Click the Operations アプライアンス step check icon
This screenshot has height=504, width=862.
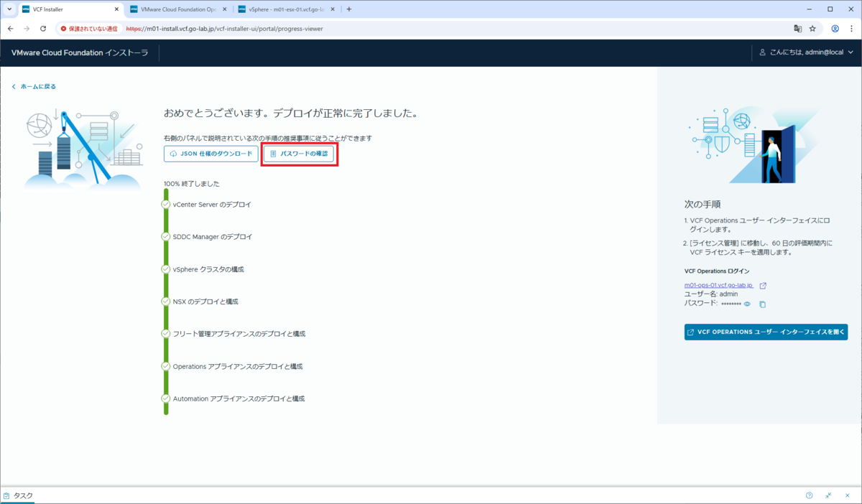pyautogui.click(x=166, y=366)
